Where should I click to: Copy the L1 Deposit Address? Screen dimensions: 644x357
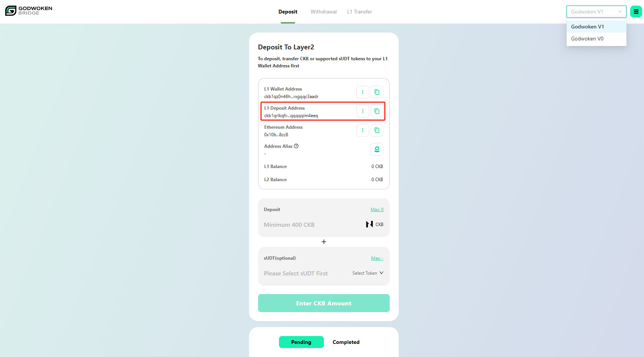point(377,111)
